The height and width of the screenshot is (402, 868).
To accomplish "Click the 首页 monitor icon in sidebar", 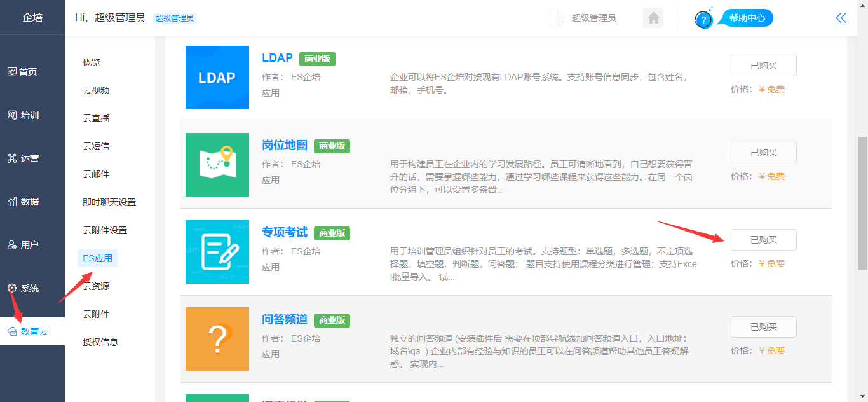I will click(x=12, y=72).
